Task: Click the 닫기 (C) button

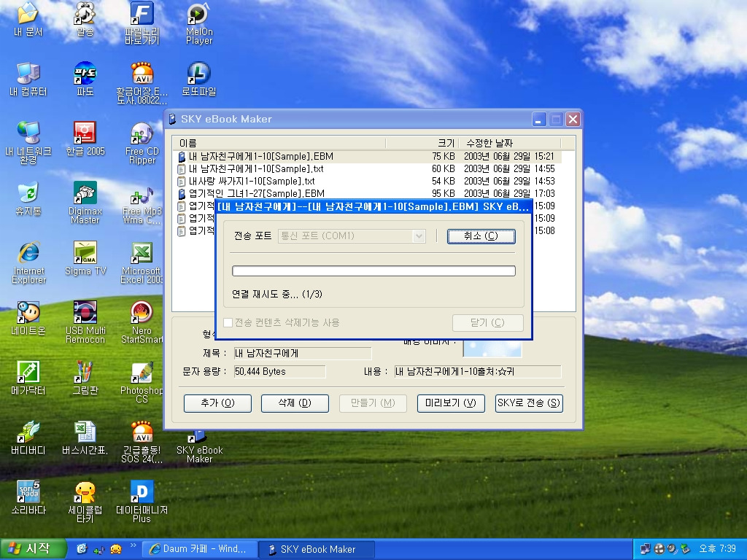Action: pos(488,323)
